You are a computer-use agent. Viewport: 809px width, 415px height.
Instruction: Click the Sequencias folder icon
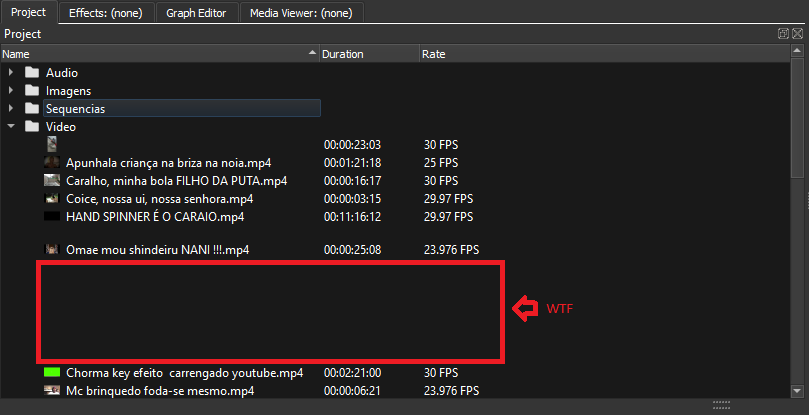pos(32,108)
